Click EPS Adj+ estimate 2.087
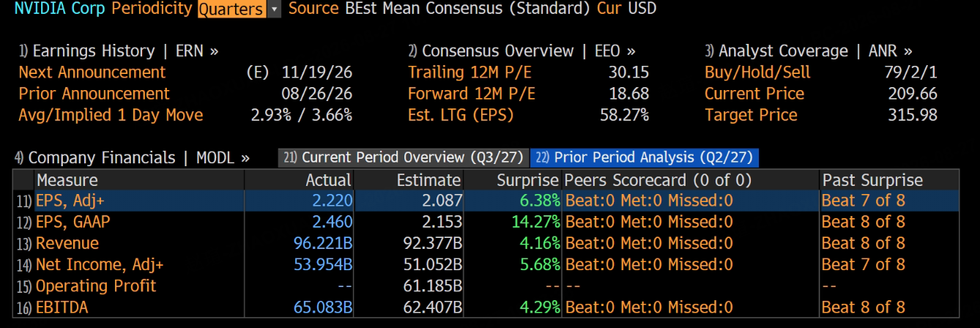This screenshot has width=980, height=328. 442,201
